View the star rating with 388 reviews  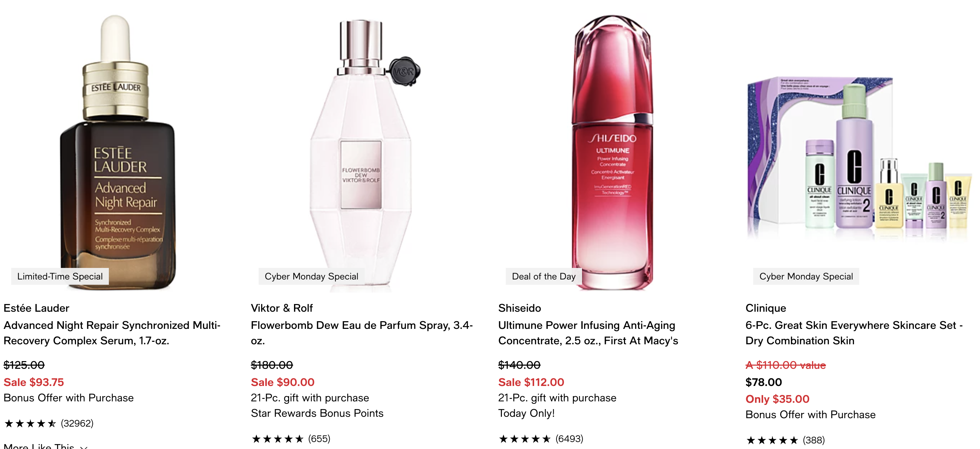point(772,440)
